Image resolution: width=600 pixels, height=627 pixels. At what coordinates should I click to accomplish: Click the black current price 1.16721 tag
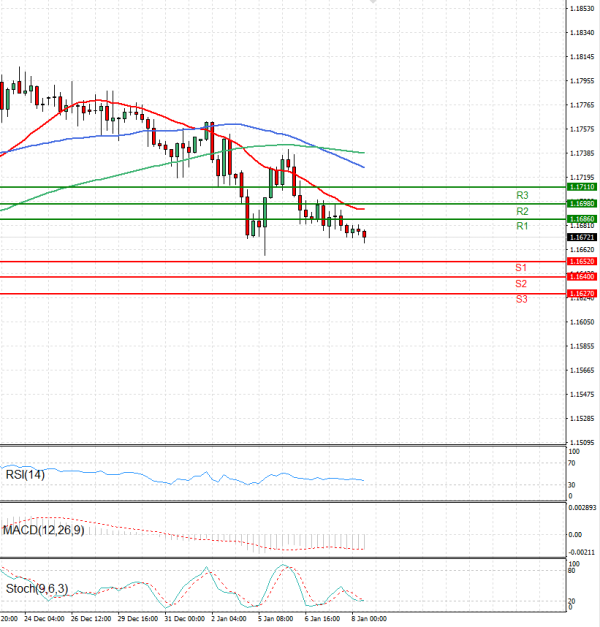[581, 237]
